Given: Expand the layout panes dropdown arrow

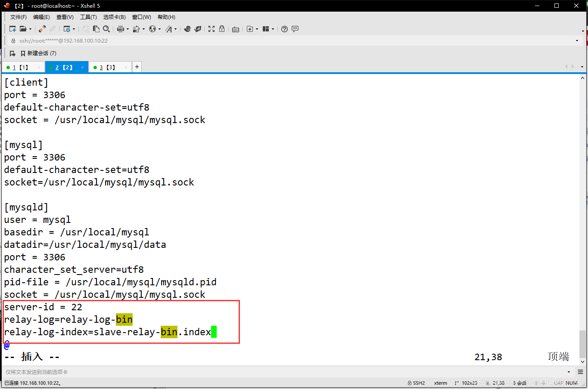Looking at the screenshot, I should tap(273, 29).
